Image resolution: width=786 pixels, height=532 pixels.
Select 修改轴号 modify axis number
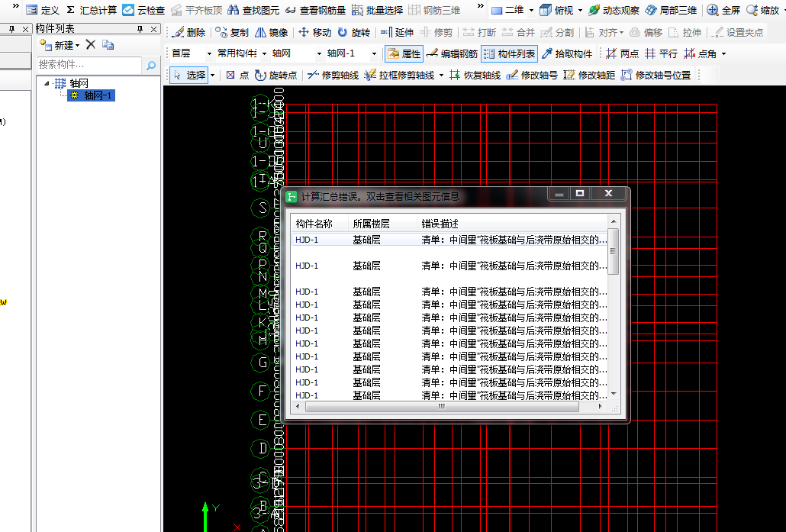pos(532,76)
